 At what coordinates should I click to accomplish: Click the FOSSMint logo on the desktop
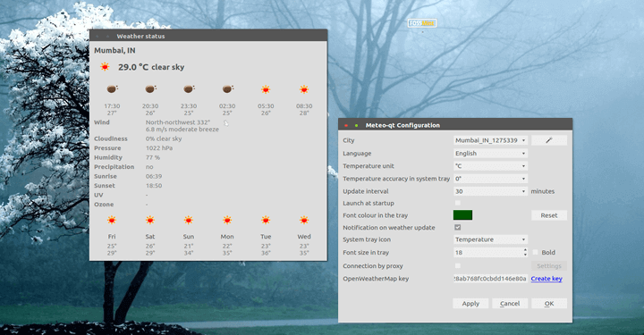[422, 23]
